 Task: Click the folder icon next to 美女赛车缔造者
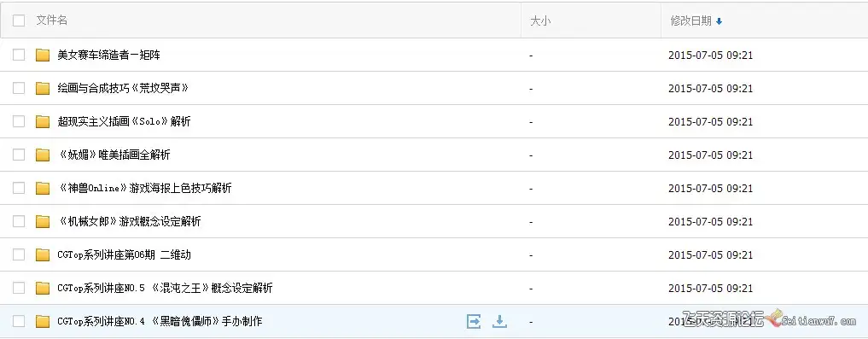(43, 56)
